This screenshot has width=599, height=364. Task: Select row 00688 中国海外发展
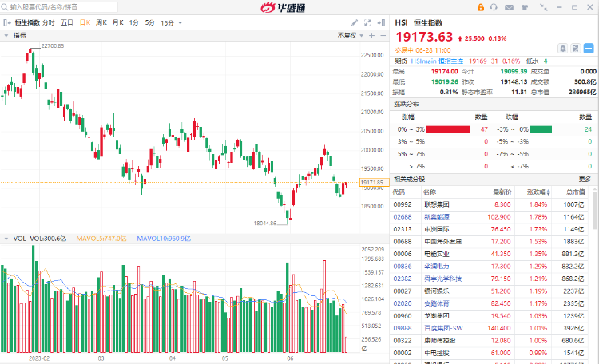[x=490, y=242]
